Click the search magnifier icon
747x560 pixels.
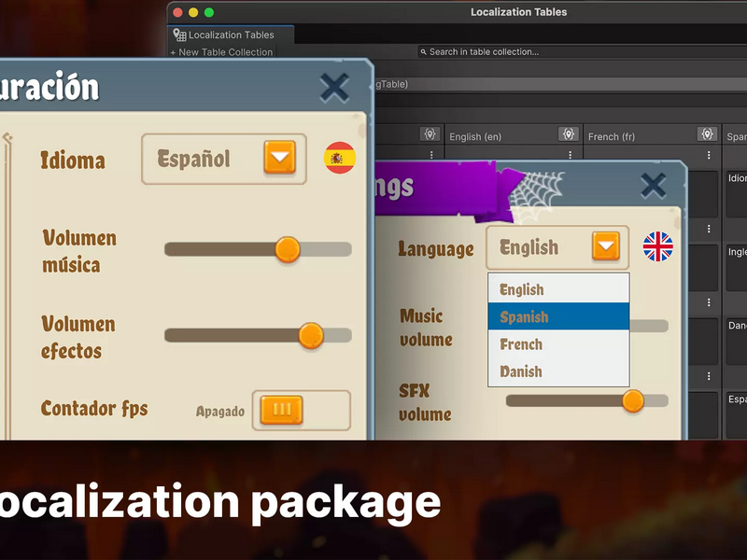coord(423,52)
